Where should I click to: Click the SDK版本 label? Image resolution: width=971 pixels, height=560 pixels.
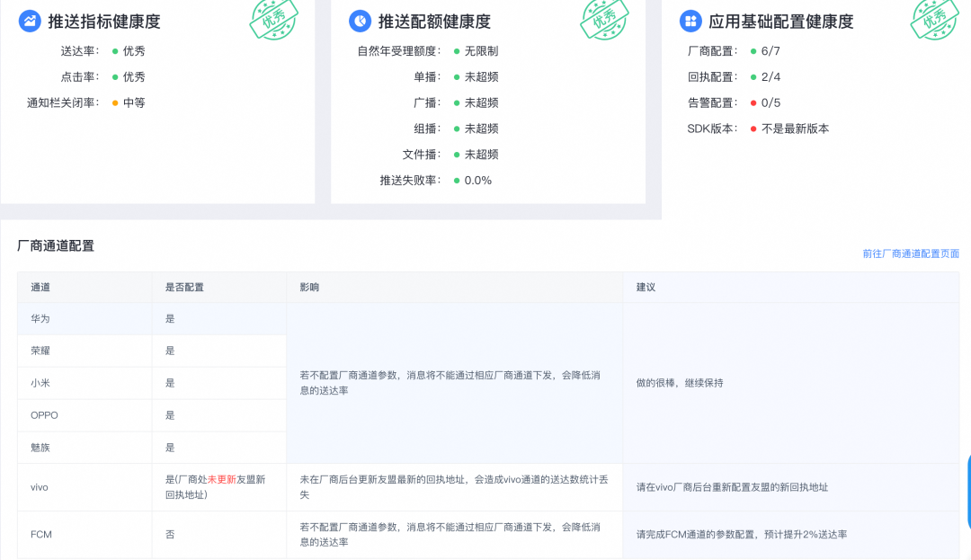(x=712, y=129)
